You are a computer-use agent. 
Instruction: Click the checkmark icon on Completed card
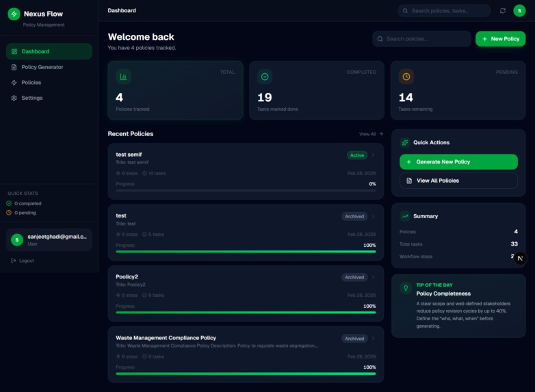click(265, 77)
